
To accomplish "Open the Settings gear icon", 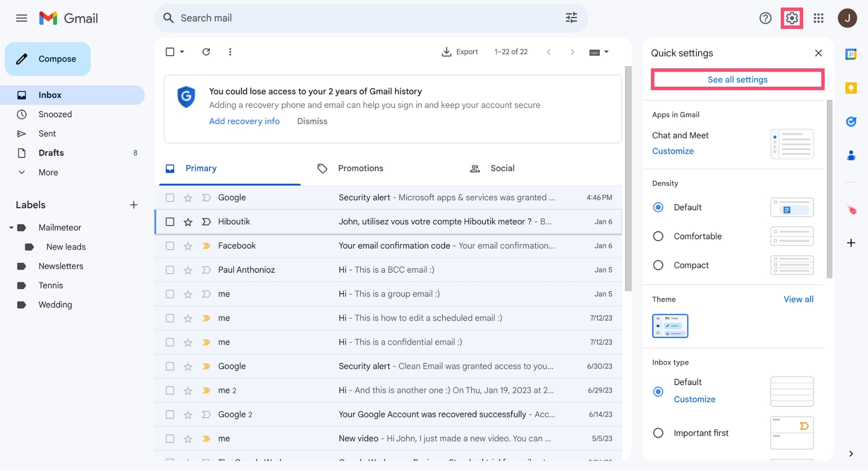I will point(792,18).
